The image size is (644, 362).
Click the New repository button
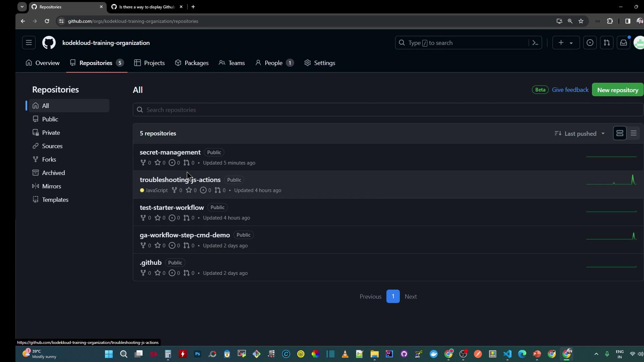(618, 90)
